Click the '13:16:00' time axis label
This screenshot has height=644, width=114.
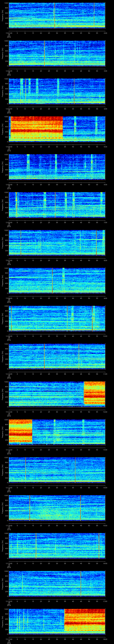(9, 601)
